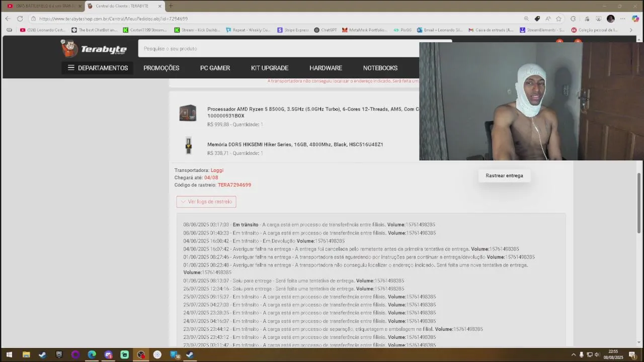Reload the page with refresh icon

point(20,19)
